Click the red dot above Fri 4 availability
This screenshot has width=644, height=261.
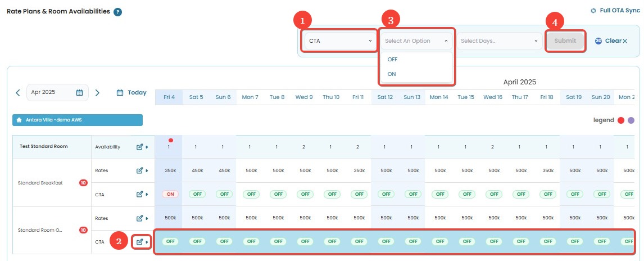click(x=170, y=141)
